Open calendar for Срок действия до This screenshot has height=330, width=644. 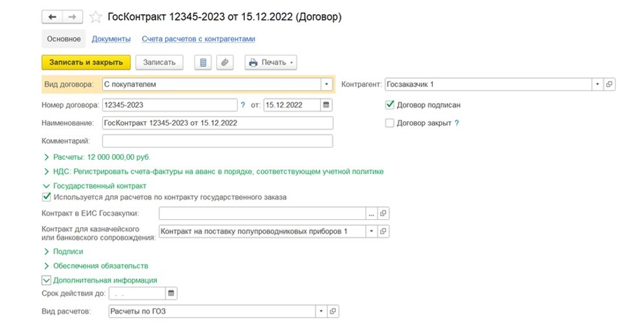click(171, 293)
